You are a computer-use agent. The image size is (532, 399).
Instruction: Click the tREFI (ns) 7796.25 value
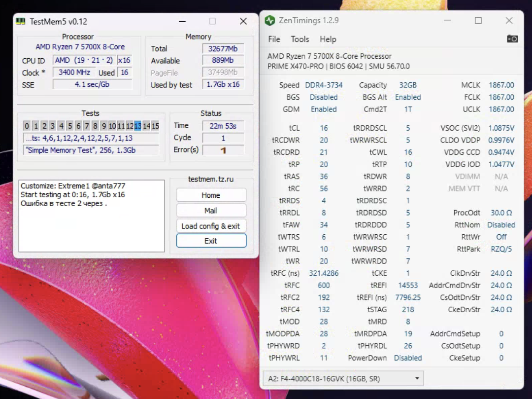point(408,297)
